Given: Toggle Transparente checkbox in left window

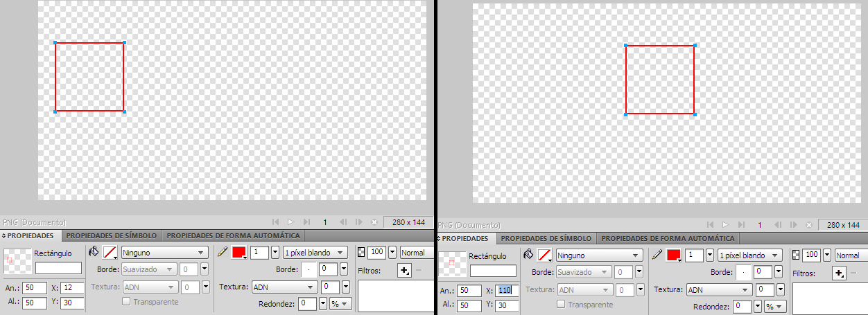Looking at the screenshot, I should pyautogui.click(x=126, y=302).
